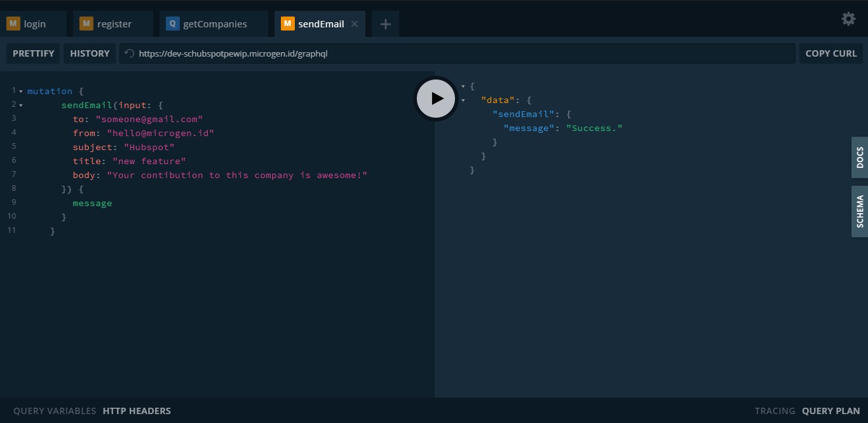The height and width of the screenshot is (423, 868).
Task: Collapse the sendEmail input on line 2
Action: pyautogui.click(x=21, y=105)
